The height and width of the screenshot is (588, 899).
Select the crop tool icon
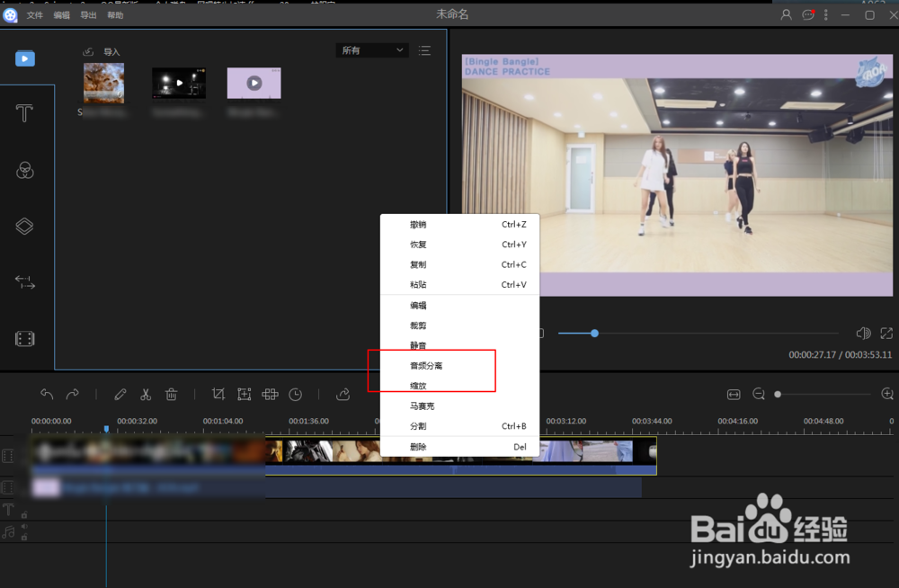pyautogui.click(x=218, y=394)
